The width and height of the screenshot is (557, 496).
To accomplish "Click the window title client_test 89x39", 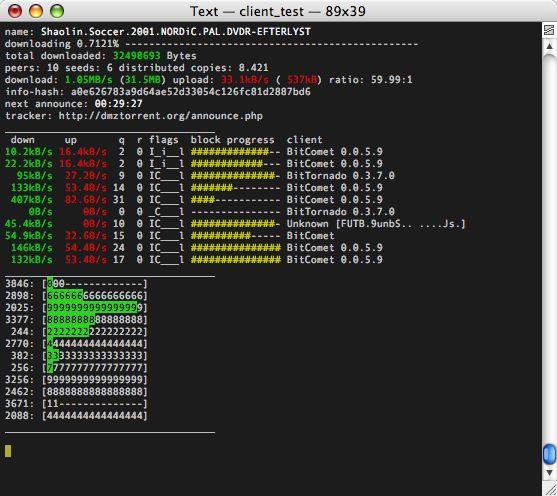I will click(x=278, y=11).
